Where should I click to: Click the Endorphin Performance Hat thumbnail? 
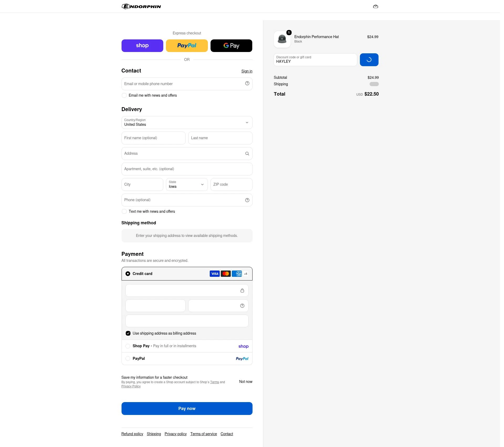(282, 39)
